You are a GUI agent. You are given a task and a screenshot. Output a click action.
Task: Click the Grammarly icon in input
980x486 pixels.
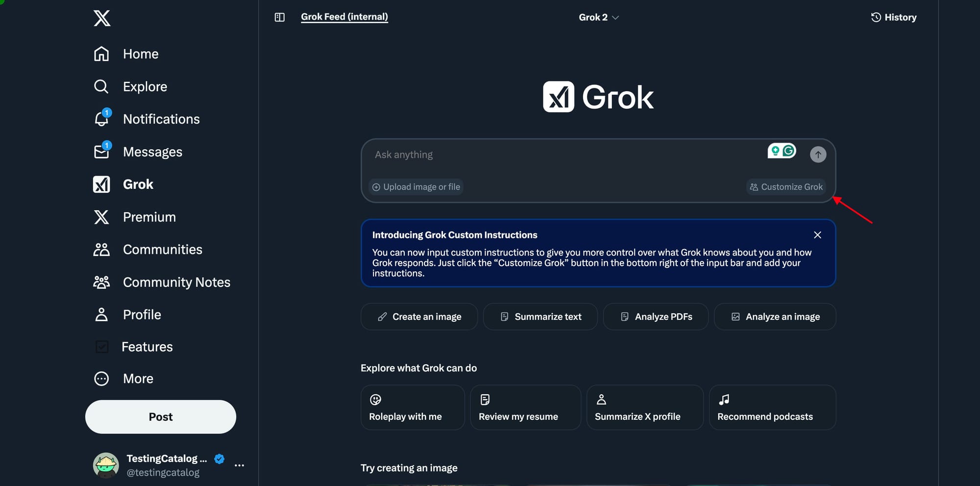click(789, 151)
